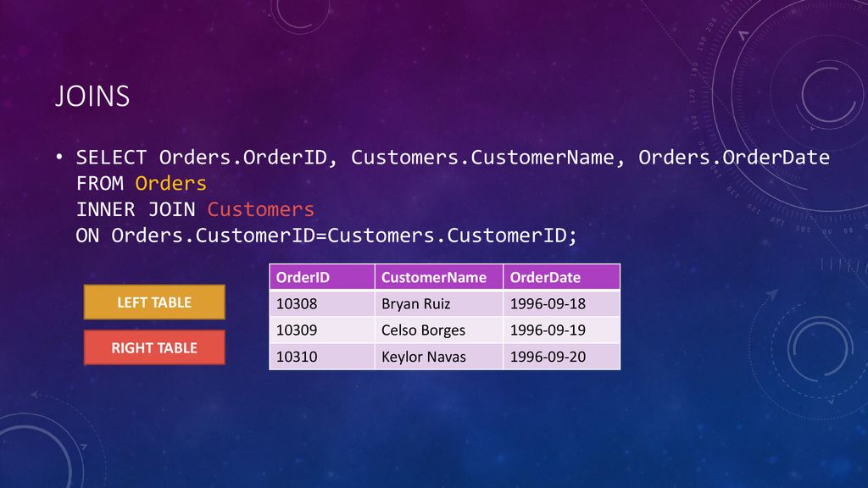Click the date 1996-09-19
Image resolution: width=868 pixels, height=488 pixels.
(x=561, y=330)
